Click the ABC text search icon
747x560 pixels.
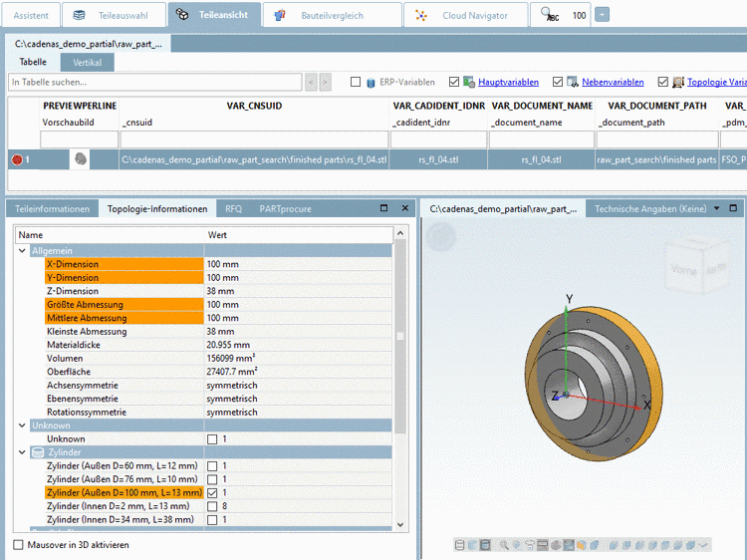click(549, 15)
